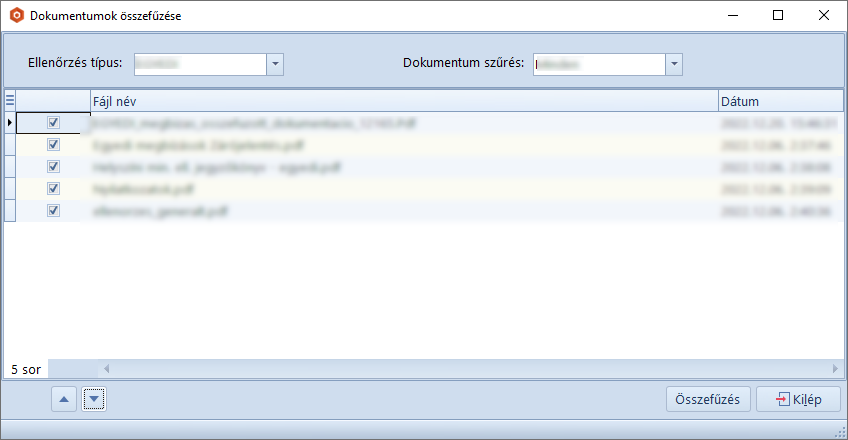Sort by the Fájl név column header
Image resolution: width=848 pixels, height=440 pixels.
tap(400, 100)
